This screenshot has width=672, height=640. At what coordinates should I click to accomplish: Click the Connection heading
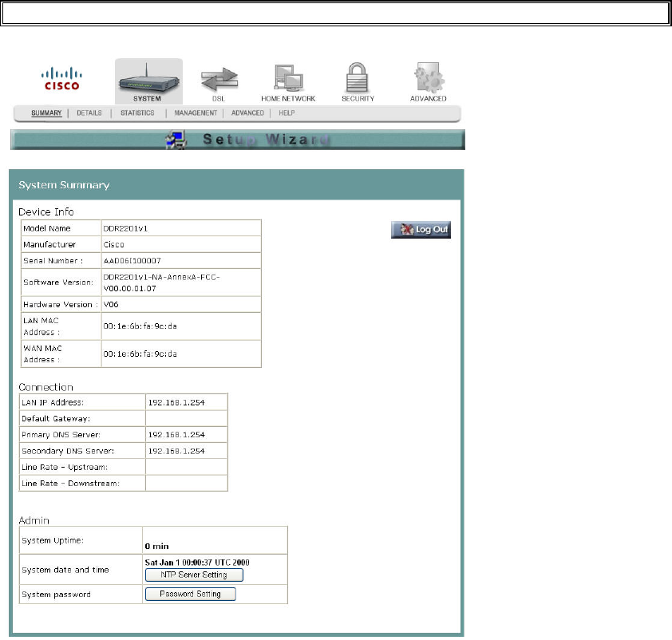coord(45,387)
